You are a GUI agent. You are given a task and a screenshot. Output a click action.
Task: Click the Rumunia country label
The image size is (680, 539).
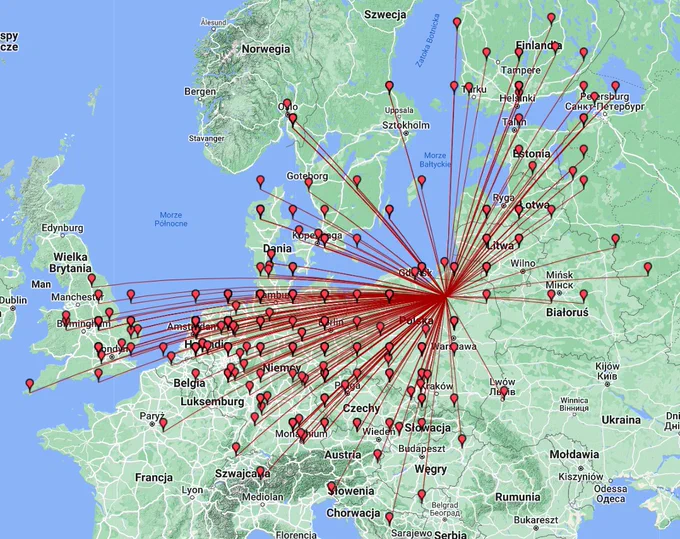pyautogui.click(x=518, y=497)
